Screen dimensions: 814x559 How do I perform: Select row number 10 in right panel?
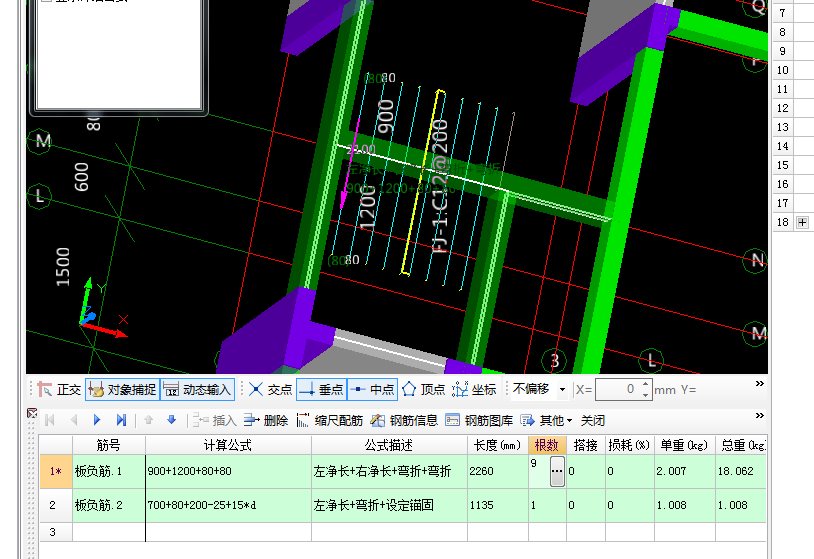[782, 70]
